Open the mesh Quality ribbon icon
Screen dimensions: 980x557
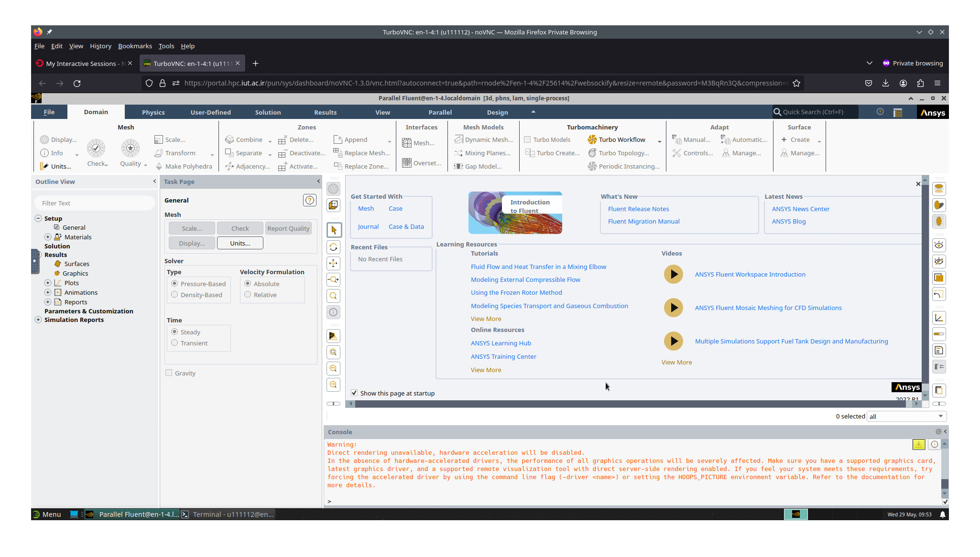(130, 148)
